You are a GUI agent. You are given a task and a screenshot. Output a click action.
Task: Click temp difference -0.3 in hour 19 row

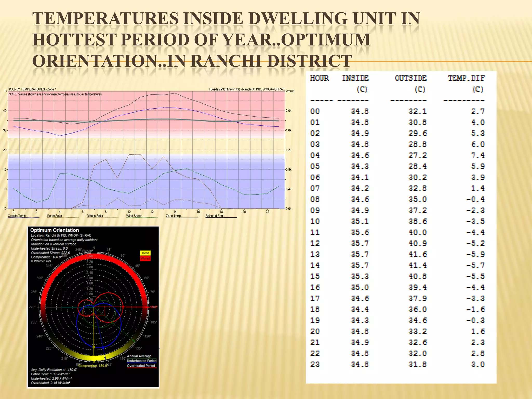tap(475, 320)
